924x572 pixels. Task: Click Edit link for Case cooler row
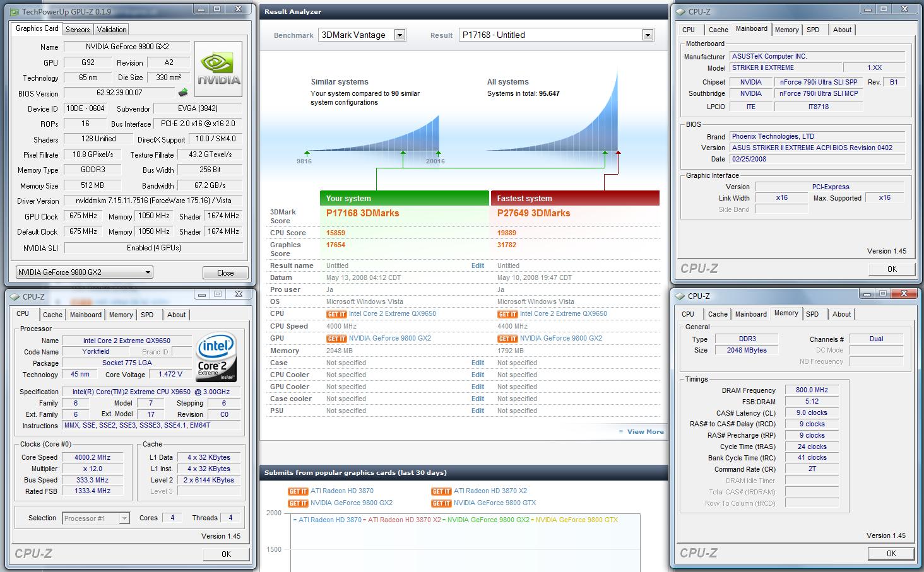pyautogui.click(x=478, y=399)
